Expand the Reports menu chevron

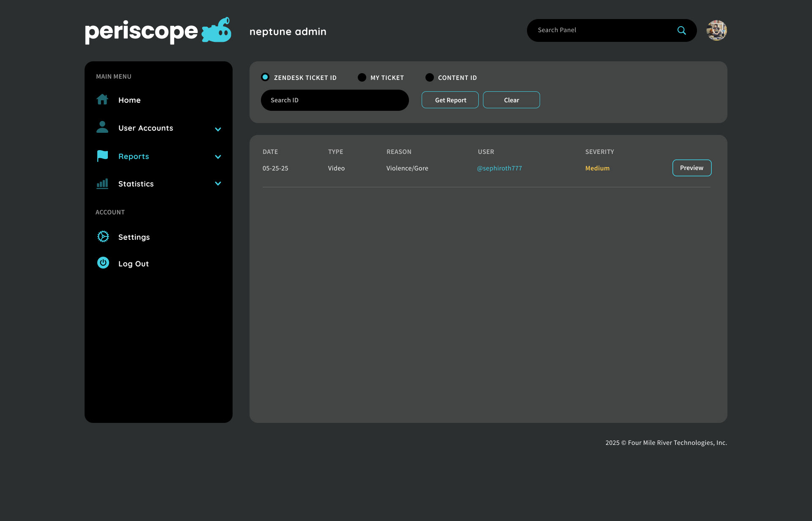218,157
